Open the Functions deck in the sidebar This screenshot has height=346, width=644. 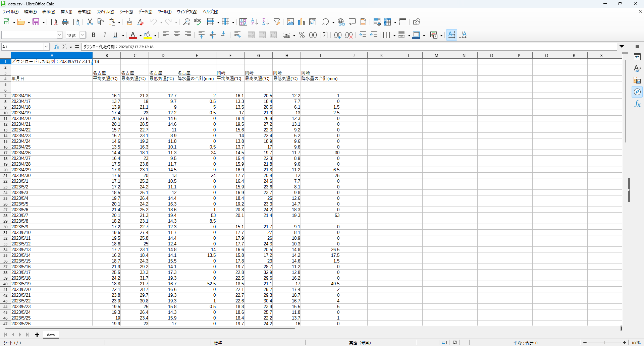[637, 104]
